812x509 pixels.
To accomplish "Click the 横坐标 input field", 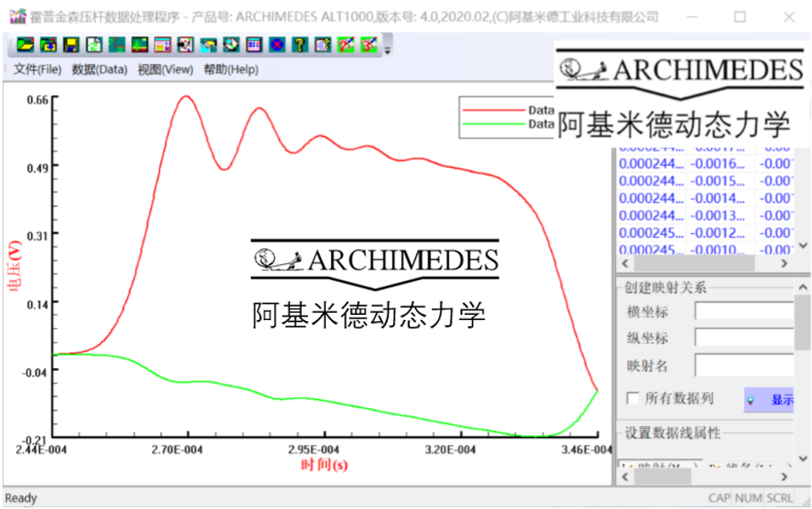I will 745,311.
